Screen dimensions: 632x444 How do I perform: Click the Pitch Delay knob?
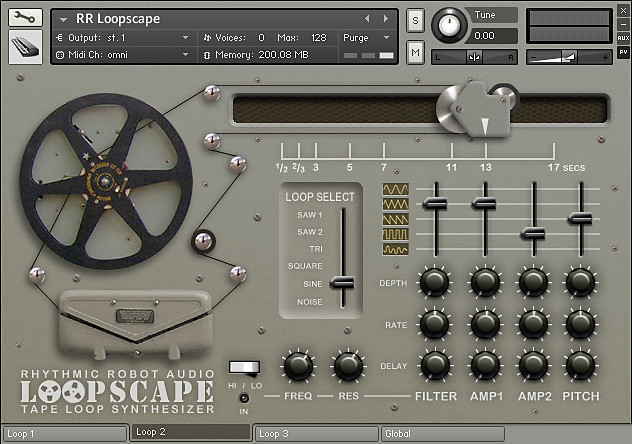click(x=580, y=365)
